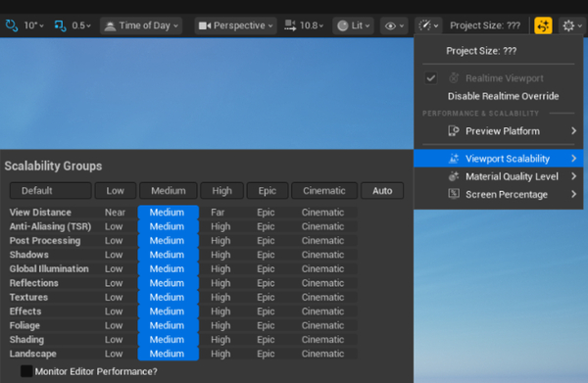
Task: Click Realtime Viewport stopwatch icon
Action: 454,78
